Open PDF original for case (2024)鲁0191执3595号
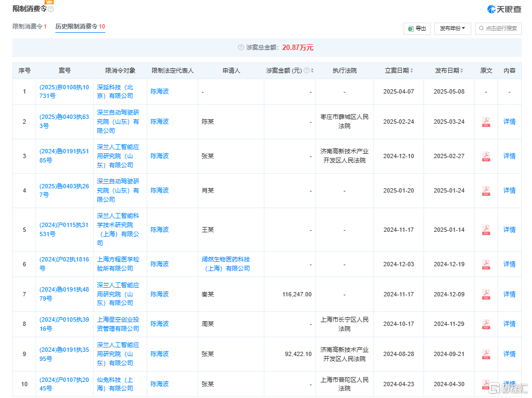Viewport: 532px width, 398px height. [x=486, y=354]
